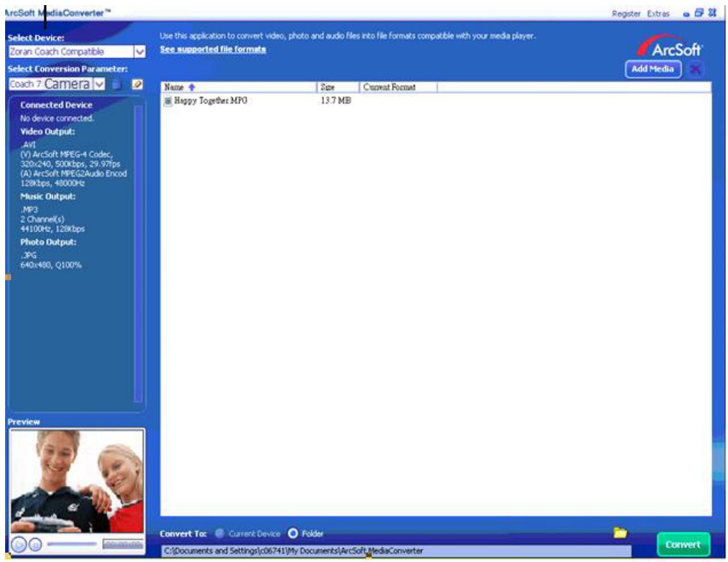Image resolution: width=728 pixels, height=562 pixels.
Task: Stop the preview playback
Action: tap(35, 545)
